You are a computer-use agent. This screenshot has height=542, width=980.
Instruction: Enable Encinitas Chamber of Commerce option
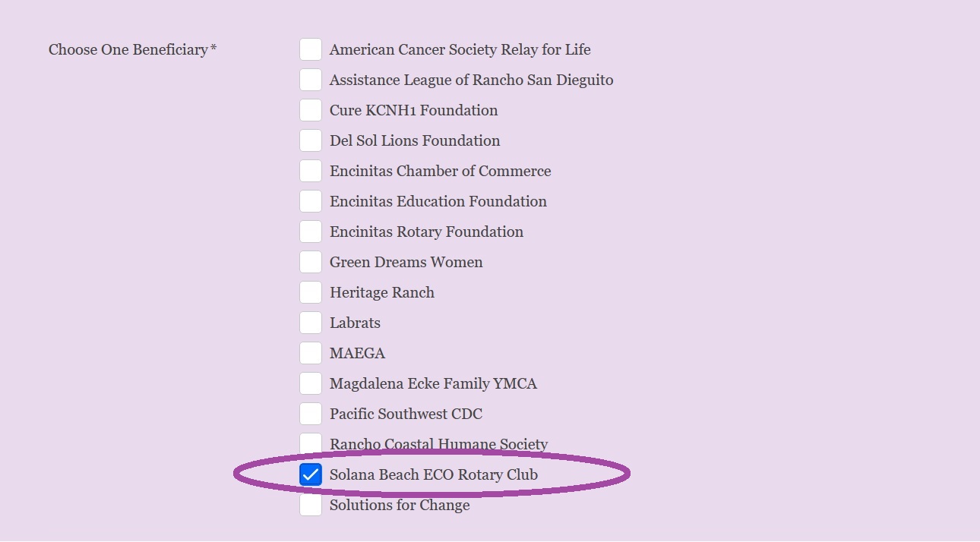tap(311, 171)
